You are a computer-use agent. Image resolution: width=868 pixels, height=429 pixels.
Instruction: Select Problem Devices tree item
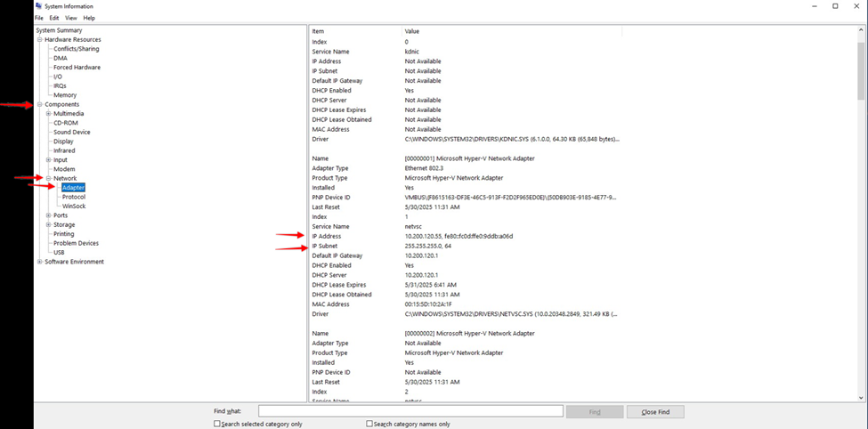[76, 243]
